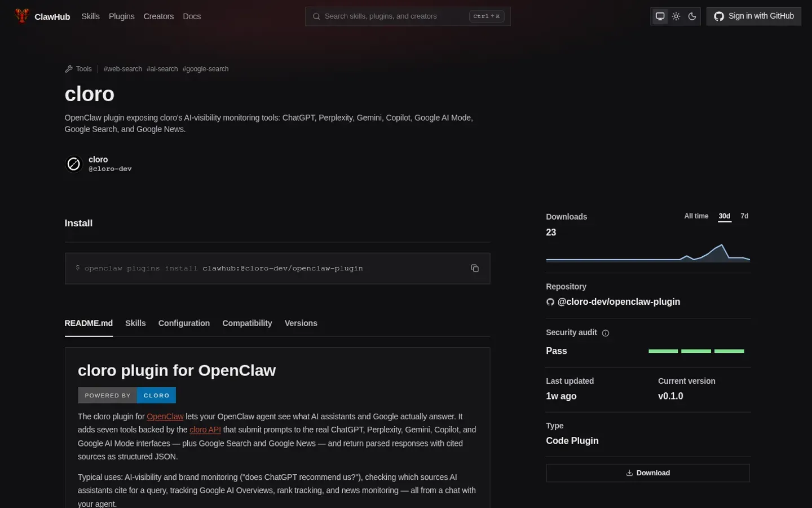The width and height of the screenshot is (812, 508).
Task: Download the plugin
Action: (x=648, y=473)
